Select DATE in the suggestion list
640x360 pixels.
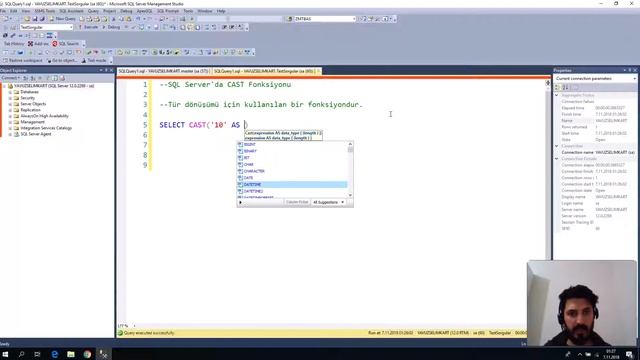[292, 178]
